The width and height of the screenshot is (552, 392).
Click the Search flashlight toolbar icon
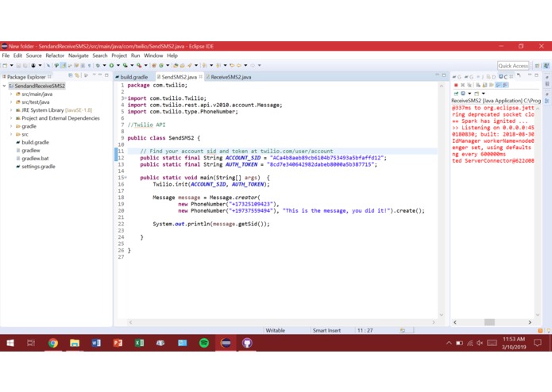[189, 65]
